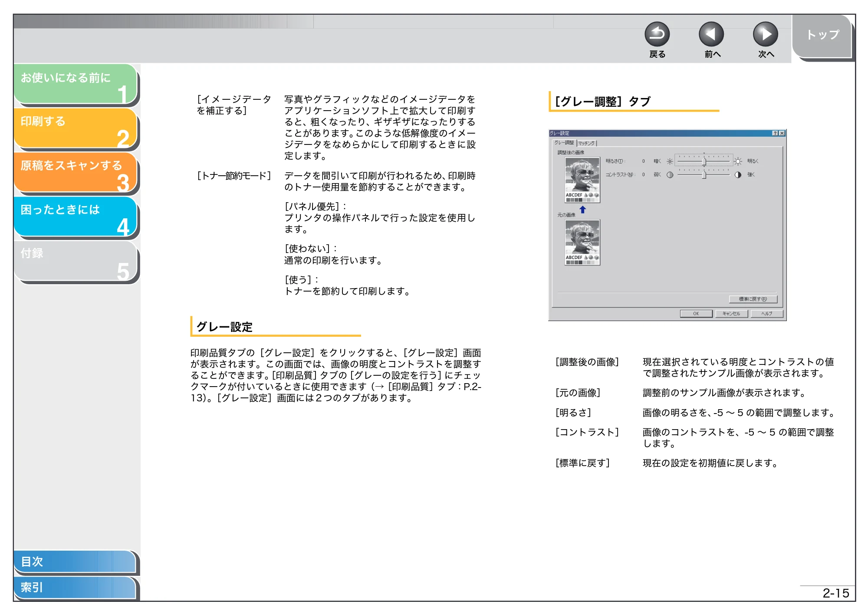Click OK in the グレー設定 dialog
Screen dimensions: 868x614
point(696,314)
